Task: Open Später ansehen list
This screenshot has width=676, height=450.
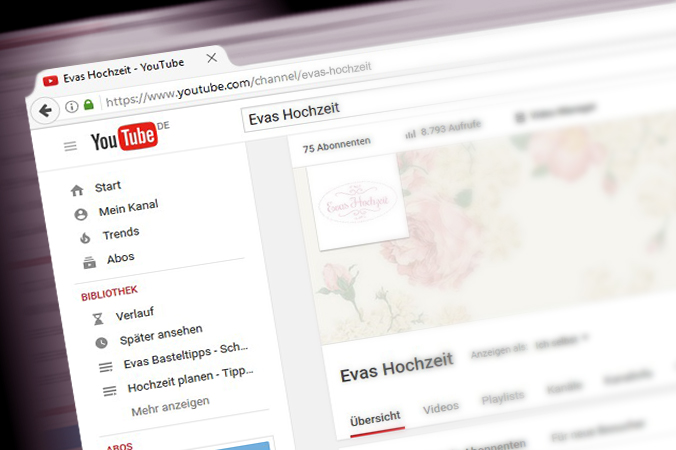Action: click(161, 334)
